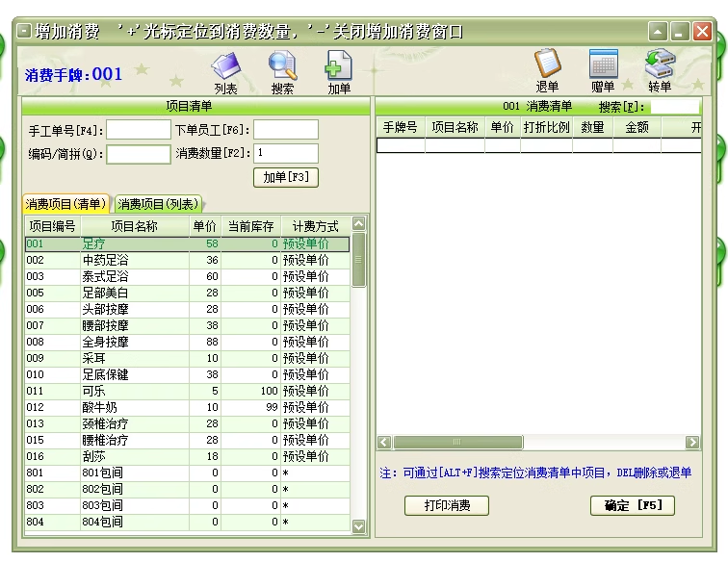The image size is (728, 562).
Task: Click left arrow of consumption list horizontal scrollbar
Action: point(384,443)
